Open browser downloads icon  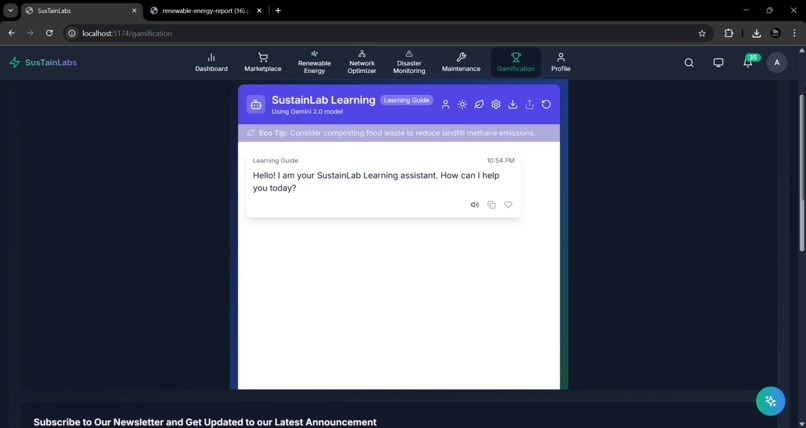756,33
